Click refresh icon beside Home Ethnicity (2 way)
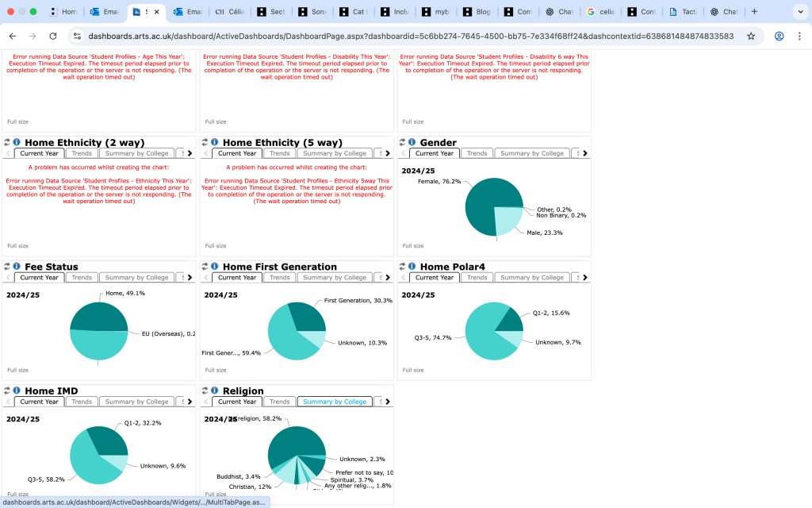 6,142
